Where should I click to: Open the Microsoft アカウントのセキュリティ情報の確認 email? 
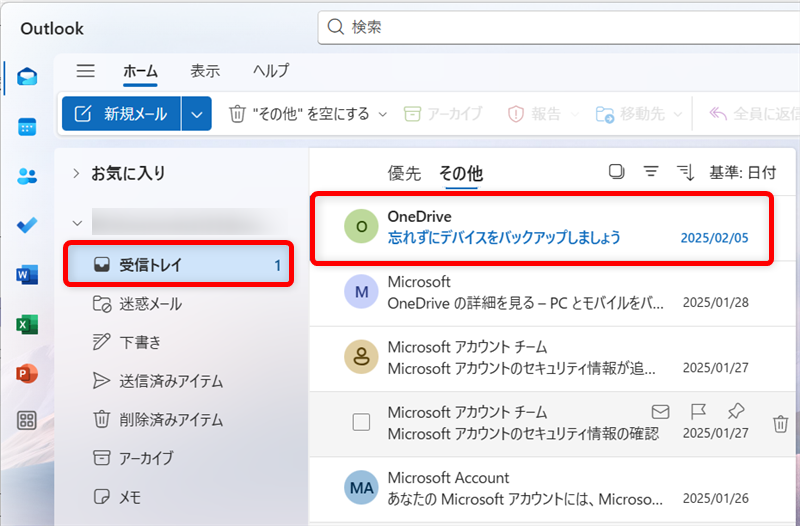pyautogui.click(x=553, y=424)
